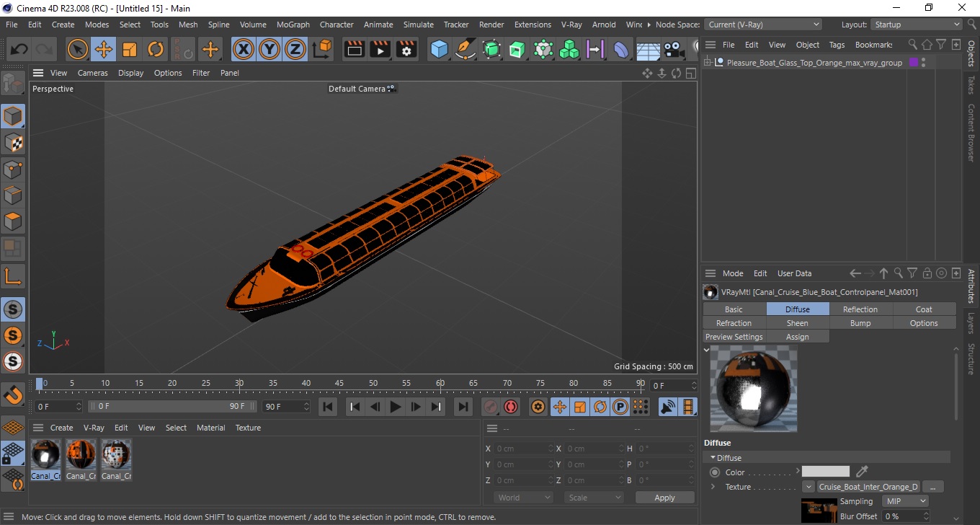Switch to the Reflection tab
The image size is (980, 525).
click(860, 309)
